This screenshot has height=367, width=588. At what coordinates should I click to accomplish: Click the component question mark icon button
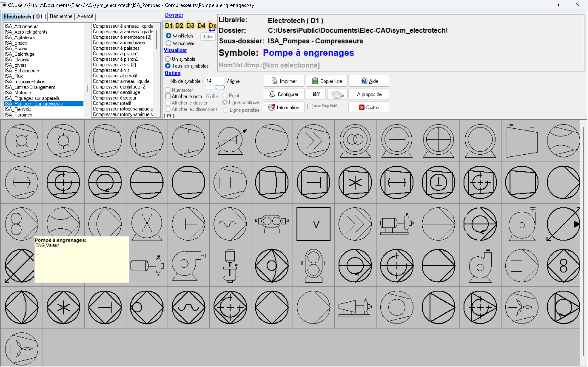tap(316, 94)
